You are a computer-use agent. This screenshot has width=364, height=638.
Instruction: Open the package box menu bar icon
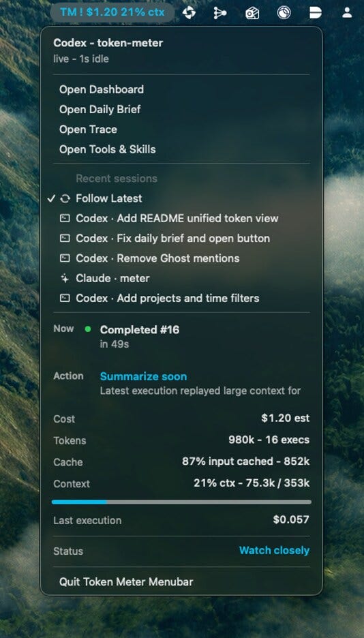coord(252,13)
